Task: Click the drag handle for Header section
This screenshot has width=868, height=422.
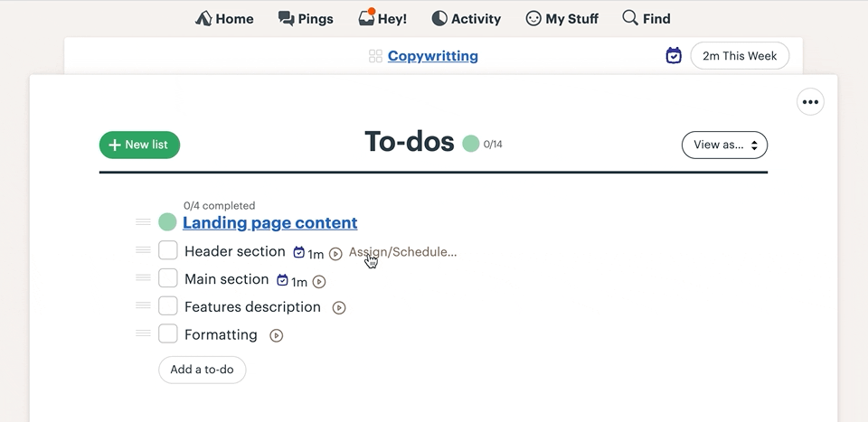Action: click(143, 249)
